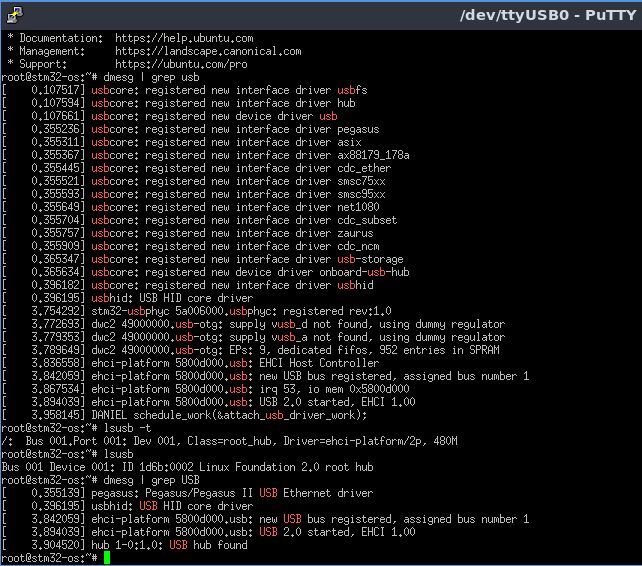This screenshot has width=642, height=566.
Task: Click the smsc95xx driver line
Action: (x=194, y=195)
